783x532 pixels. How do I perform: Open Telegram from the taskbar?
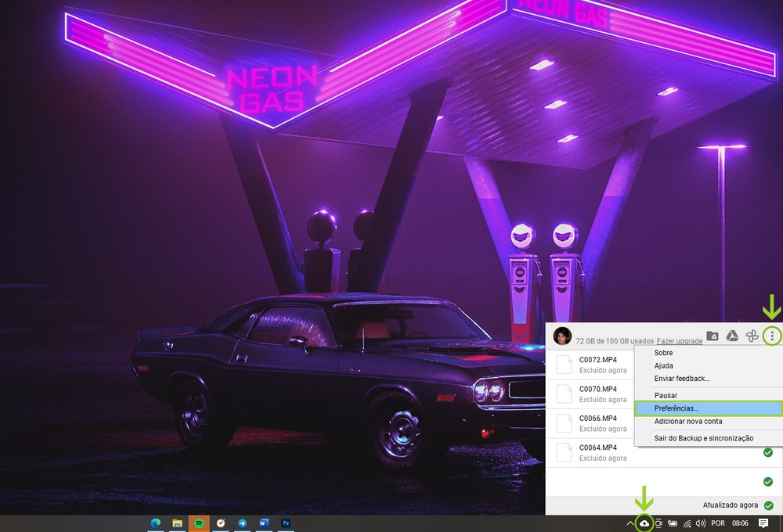(x=243, y=523)
